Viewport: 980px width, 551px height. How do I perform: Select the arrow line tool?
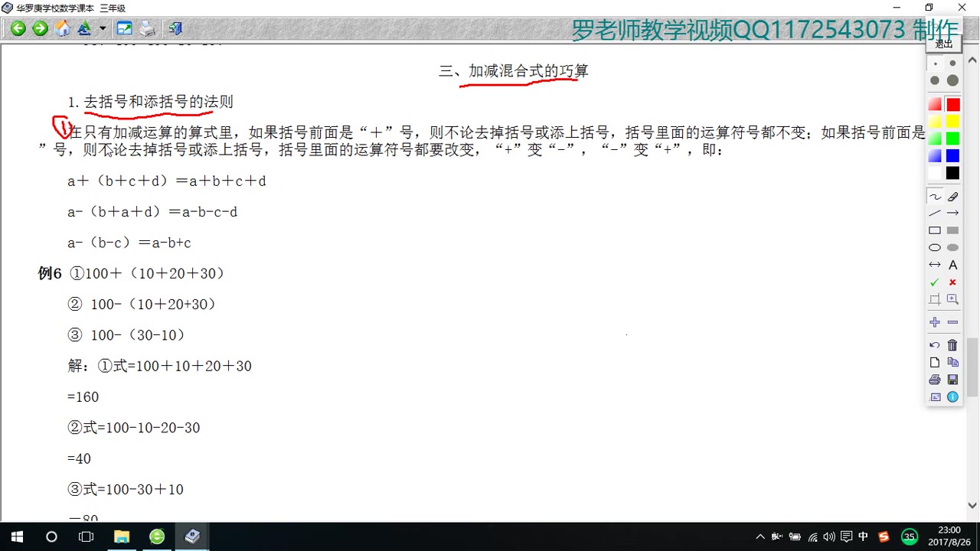[x=952, y=214]
